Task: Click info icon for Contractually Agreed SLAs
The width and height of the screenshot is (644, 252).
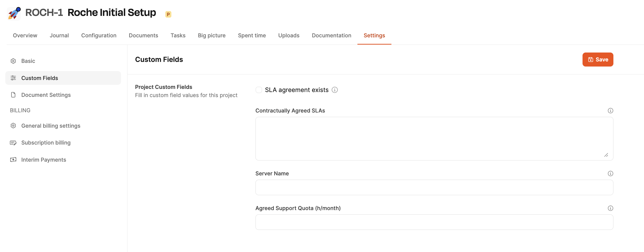Action: pyautogui.click(x=610, y=111)
